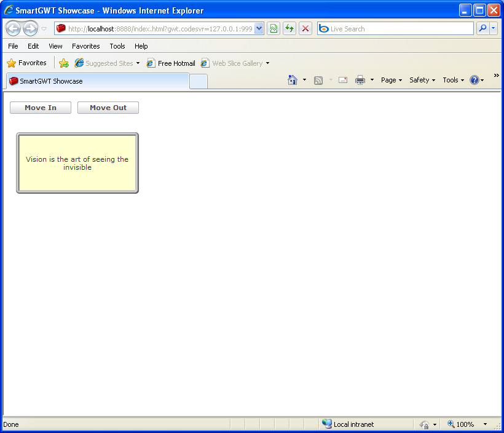The image size is (504, 433).
Task: Expand the Suggested Sites dropdown arrow
Action: [x=138, y=63]
